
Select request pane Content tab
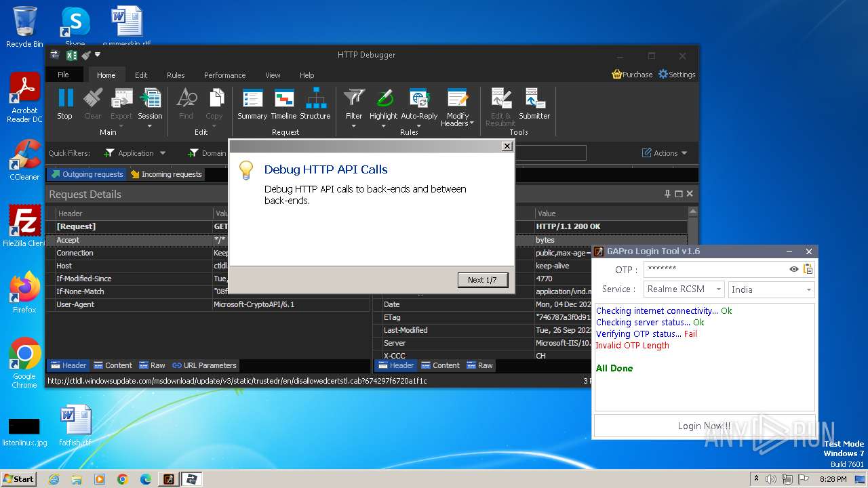113,365
